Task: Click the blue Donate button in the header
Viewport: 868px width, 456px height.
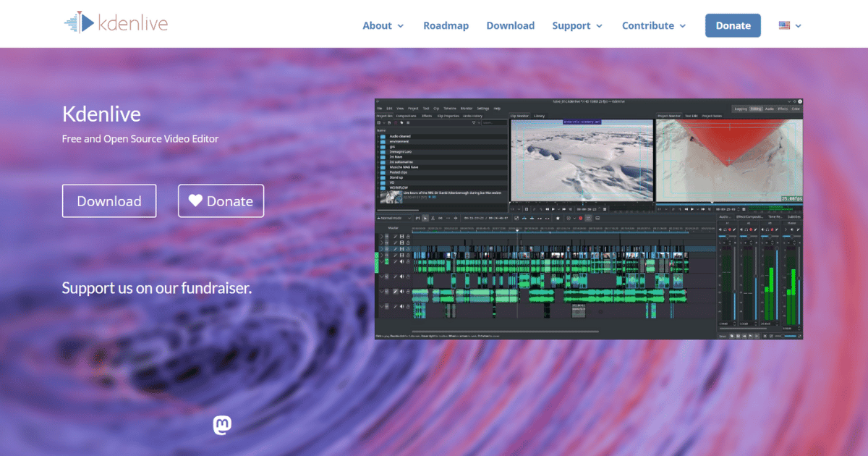Action: pyautogui.click(x=733, y=25)
